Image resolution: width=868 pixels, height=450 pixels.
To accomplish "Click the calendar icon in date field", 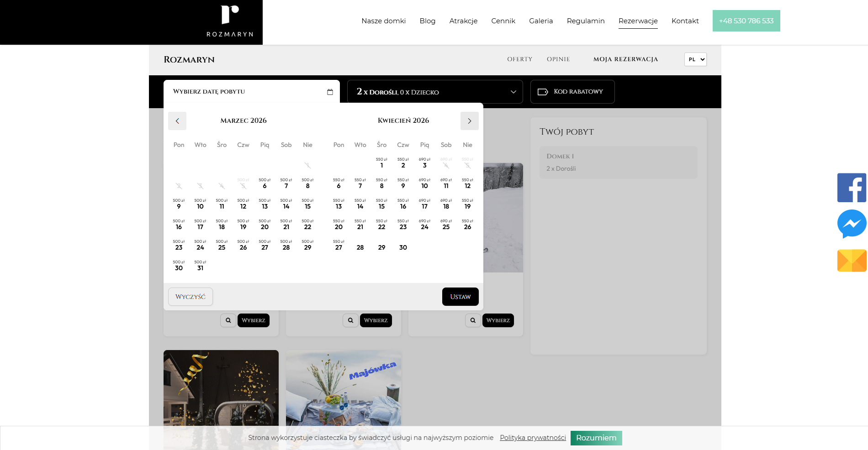I will click(x=330, y=92).
